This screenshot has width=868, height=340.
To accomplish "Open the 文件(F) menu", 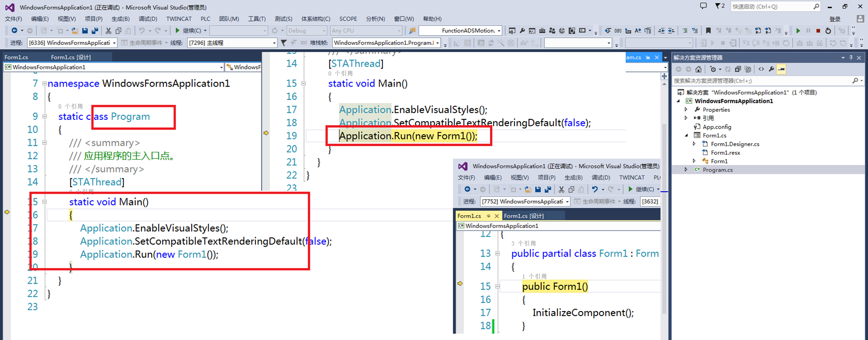I will click(13, 19).
